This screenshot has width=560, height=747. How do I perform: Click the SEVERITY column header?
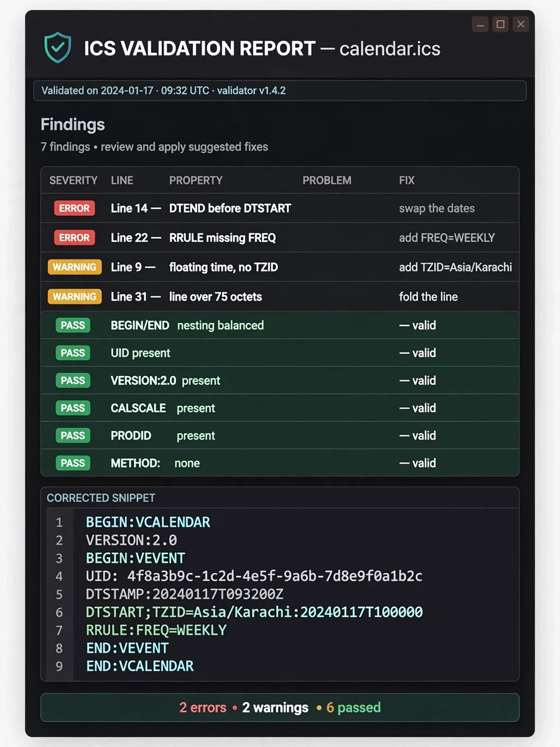pos(73,181)
